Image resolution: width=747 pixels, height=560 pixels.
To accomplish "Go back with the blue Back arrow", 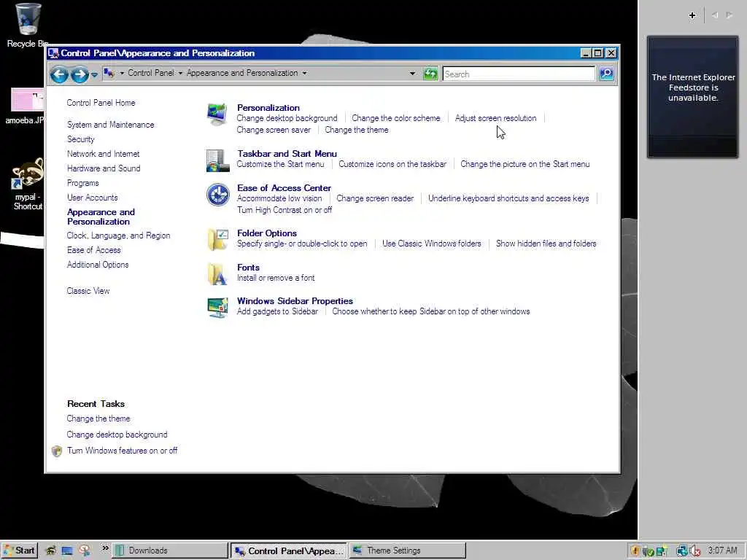I will click(60, 74).
